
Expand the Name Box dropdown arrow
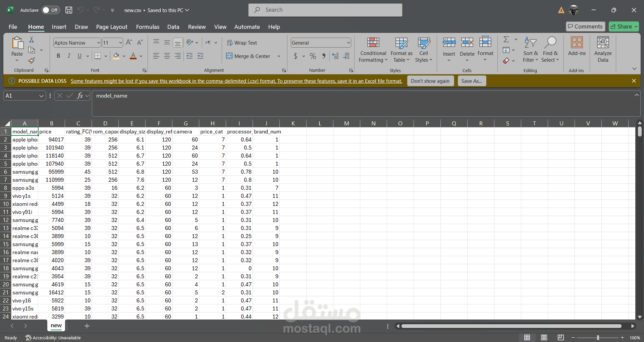coord(41,96)
